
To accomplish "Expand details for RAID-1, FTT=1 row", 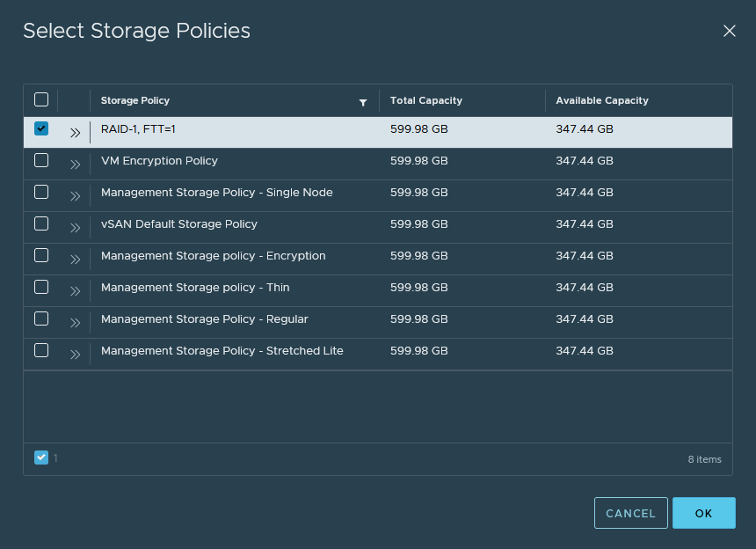I will 75,133.
